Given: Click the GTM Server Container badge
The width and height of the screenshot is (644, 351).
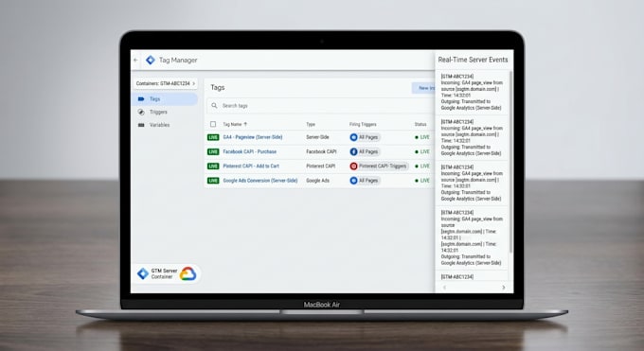Looking at the screenshot, I should pos(167,273).
